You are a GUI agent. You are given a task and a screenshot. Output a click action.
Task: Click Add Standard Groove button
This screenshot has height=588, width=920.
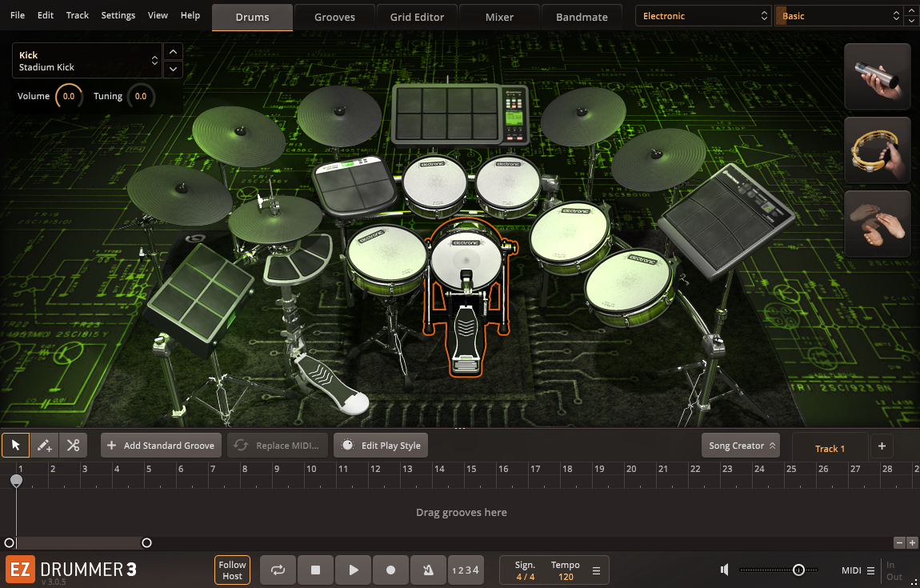161,446
